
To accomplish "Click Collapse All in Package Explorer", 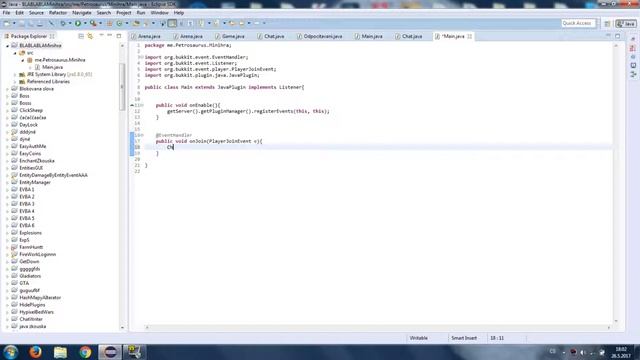I will coord(81,36).
